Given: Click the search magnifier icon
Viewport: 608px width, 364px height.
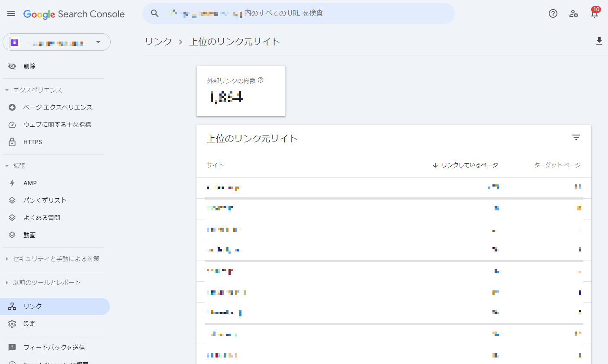Looking at the screenshot, I should point(154,13).
